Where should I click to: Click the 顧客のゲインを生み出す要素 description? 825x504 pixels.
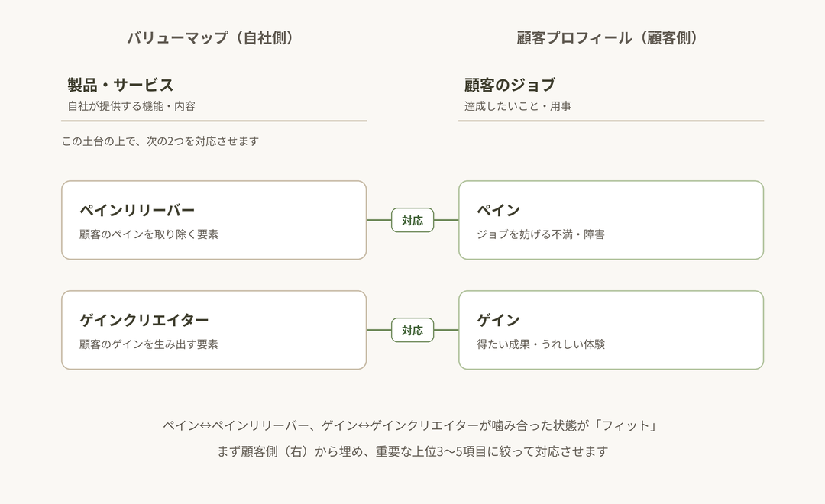(149, 344)
